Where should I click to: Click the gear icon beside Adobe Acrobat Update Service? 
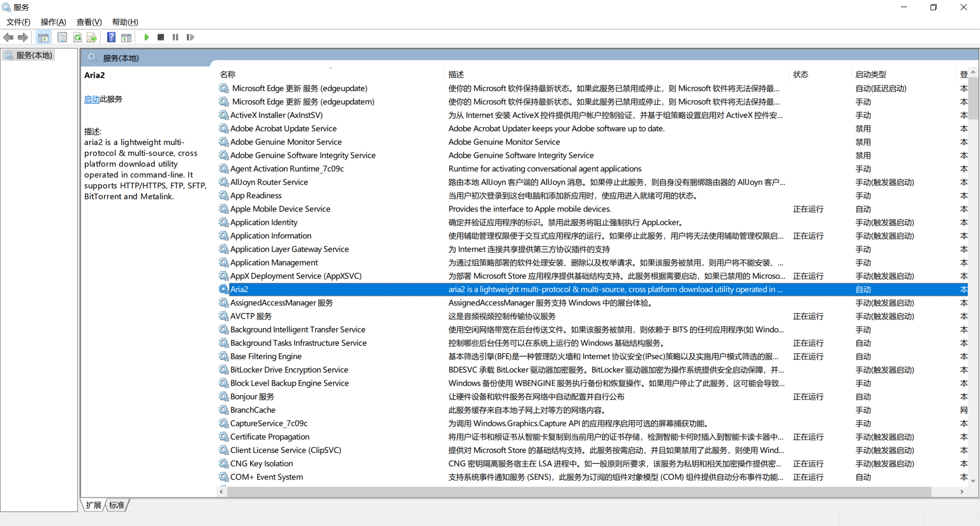[x=224, y=128]
